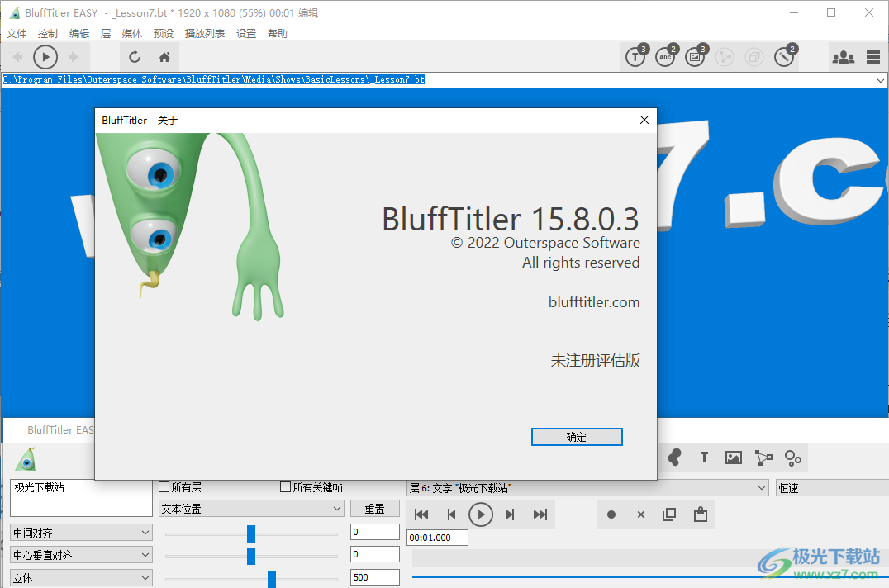Click the blob shape layer icon
Image resolution: width=889 pixels, height=588 pixels.
[675, 458]
